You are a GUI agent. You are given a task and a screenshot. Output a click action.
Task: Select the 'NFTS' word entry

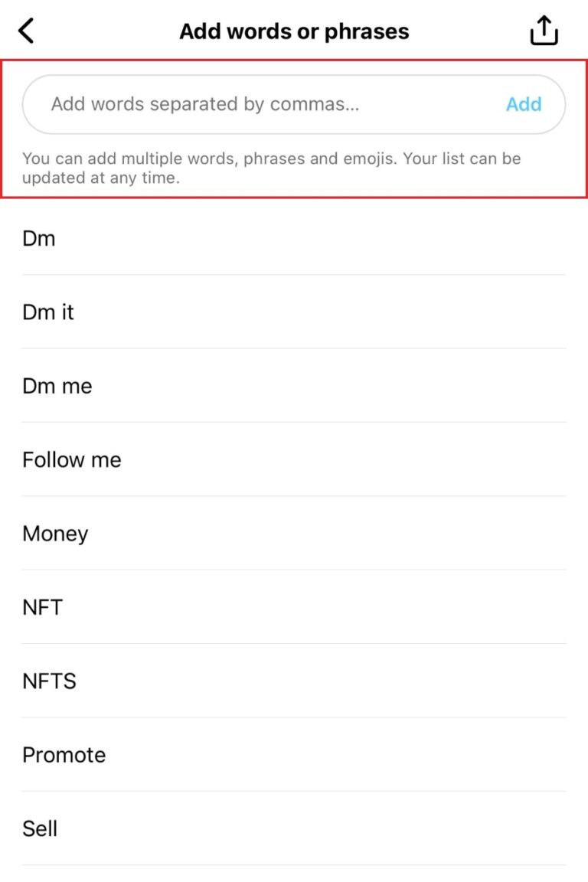pyautogui.click(x=49, y=681)
